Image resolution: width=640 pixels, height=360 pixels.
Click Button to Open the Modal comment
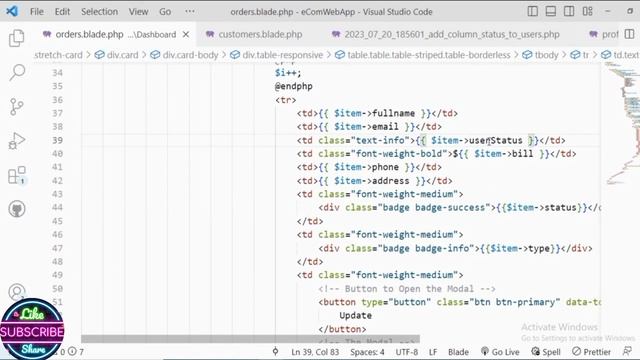(x=407, y=289)
